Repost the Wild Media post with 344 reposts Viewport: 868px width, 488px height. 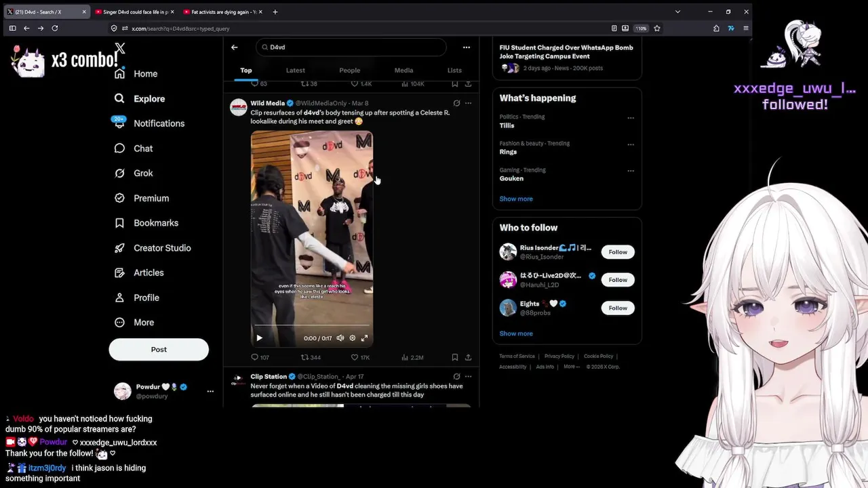pyautogui.click(x=311, y=357)
